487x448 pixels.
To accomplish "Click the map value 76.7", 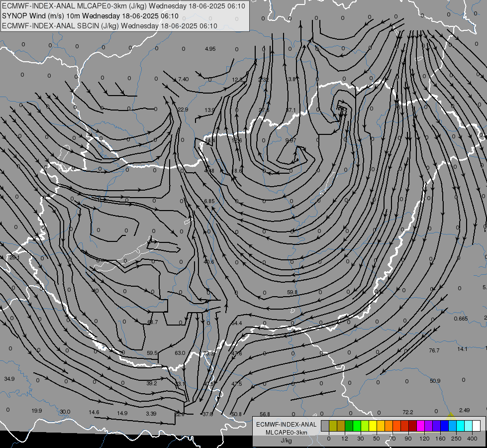I will click(434, 350).
